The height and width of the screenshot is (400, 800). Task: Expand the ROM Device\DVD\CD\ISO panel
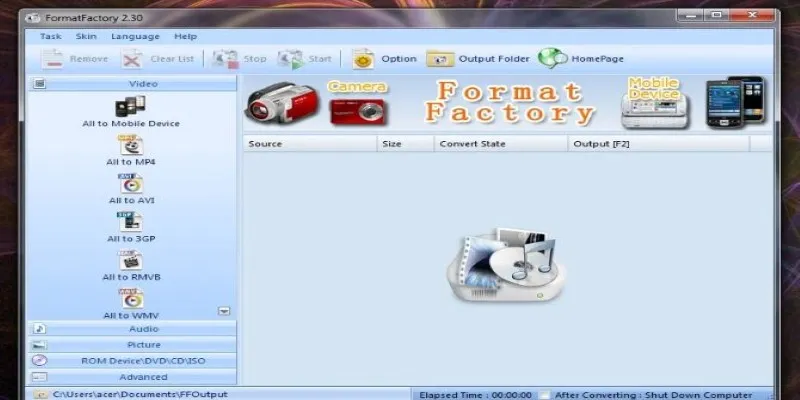(133, 361)
